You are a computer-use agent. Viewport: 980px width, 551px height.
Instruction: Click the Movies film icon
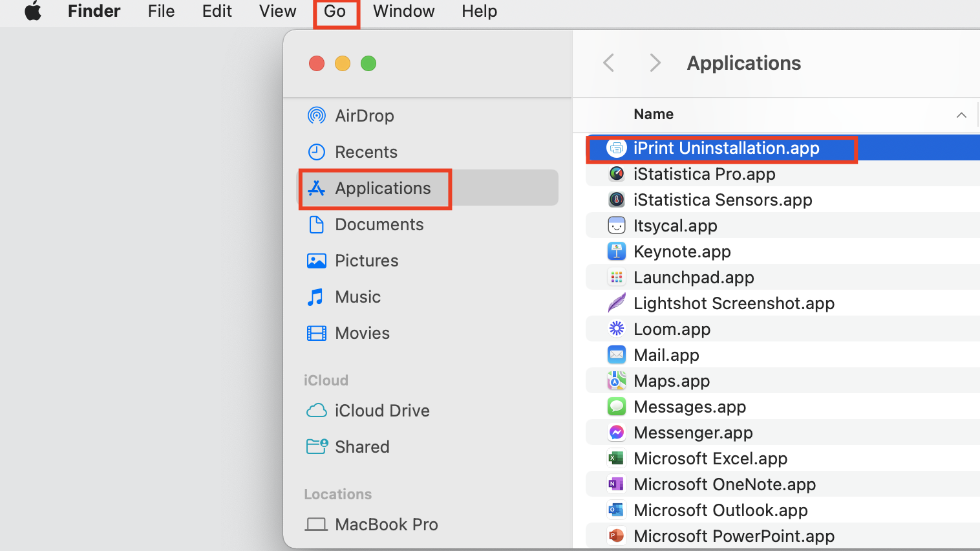point(316,333)
